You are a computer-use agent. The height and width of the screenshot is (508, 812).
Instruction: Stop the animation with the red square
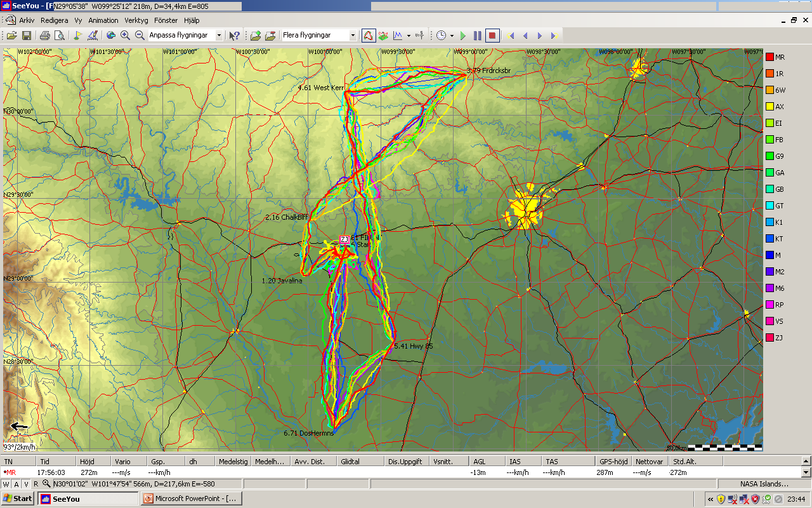pyautogui.click(x=493, y=36)
